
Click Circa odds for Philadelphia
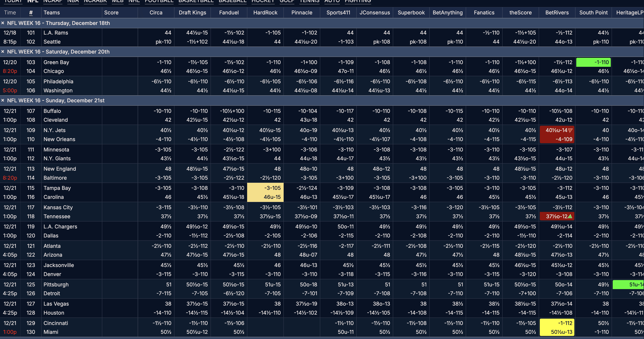click(161, 82)
